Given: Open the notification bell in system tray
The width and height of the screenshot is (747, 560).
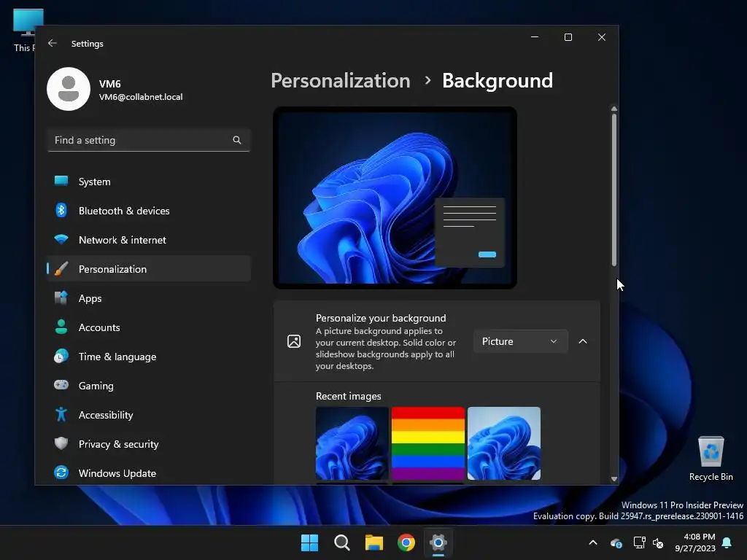Looking at the screenshot, I should [727, 542].
